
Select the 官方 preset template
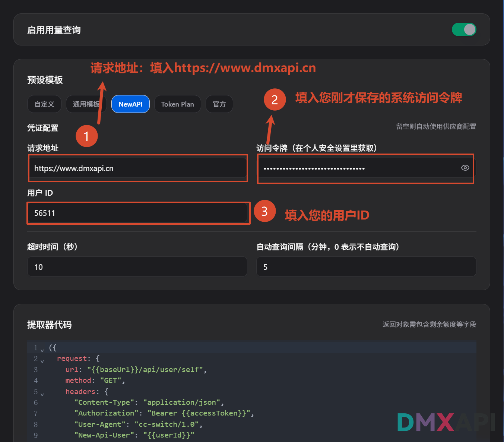(x=219, y=104)
